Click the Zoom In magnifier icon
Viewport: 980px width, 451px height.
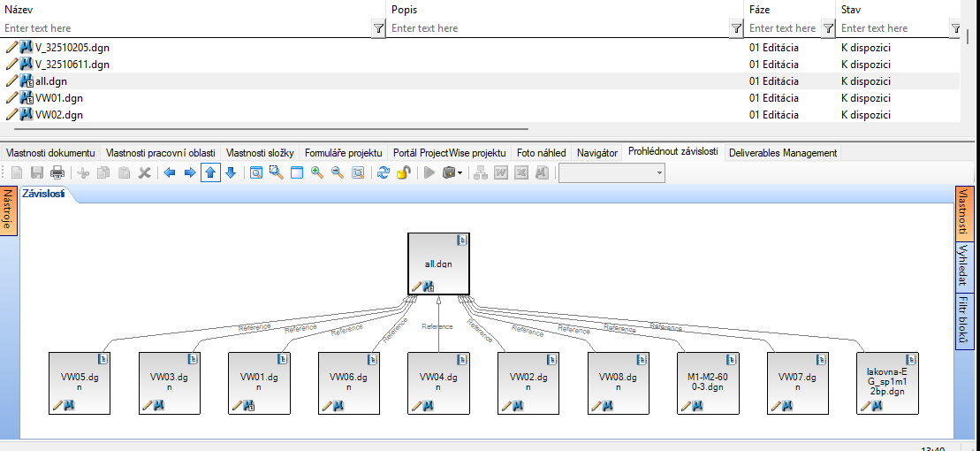click(317, 172)
